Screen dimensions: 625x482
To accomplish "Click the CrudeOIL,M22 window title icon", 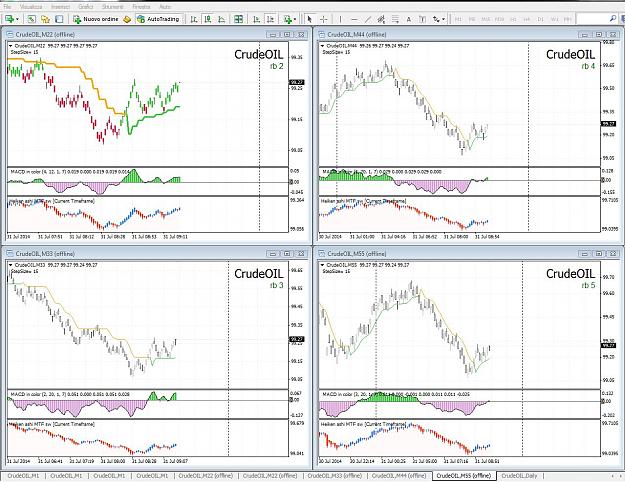I will click(x=10, y=35).
